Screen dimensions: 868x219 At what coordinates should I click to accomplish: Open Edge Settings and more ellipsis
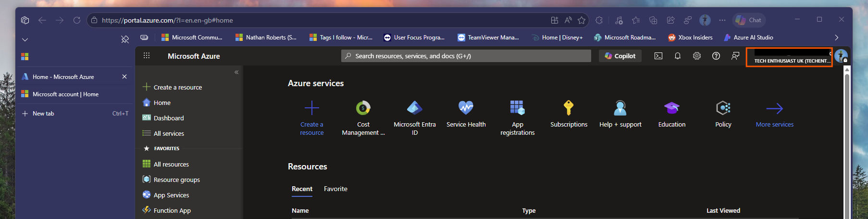(722, 20)
